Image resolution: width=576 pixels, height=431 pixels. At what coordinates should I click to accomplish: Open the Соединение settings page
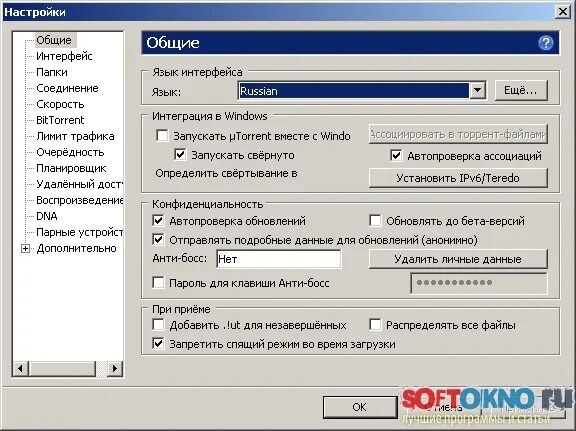tap(67, 88)
